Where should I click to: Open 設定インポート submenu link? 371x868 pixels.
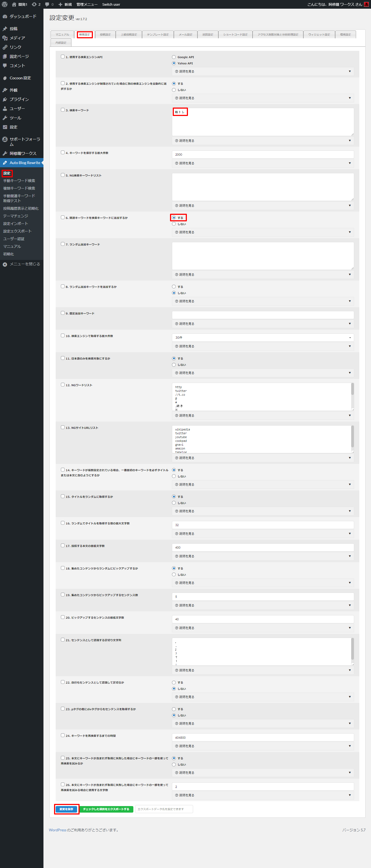point(15,224)
